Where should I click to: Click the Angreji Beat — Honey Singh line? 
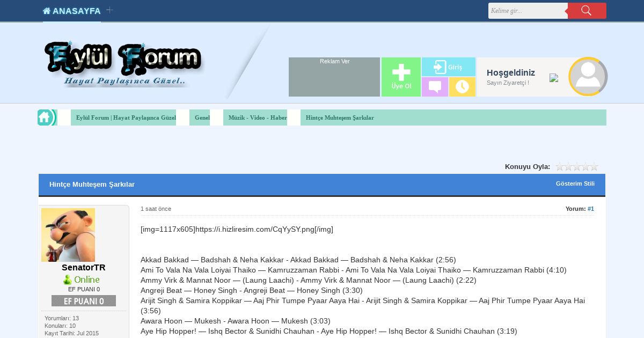(252, 290)
